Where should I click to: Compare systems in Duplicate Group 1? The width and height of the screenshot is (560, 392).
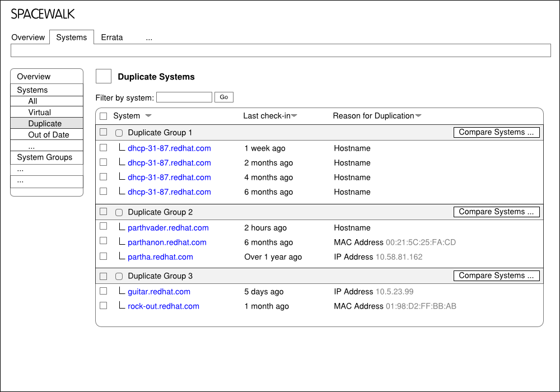[x=496, y=132]
